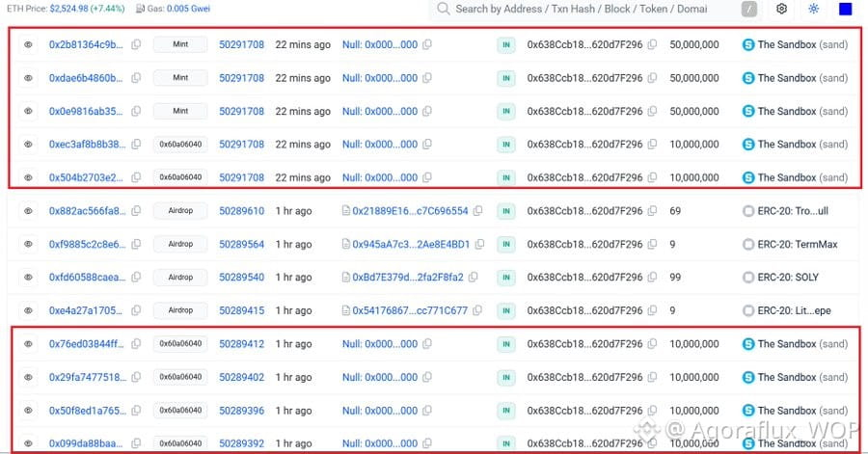Image resolution: width=868 pixels, height=454 pixels.
Task: Select amount 99 in 0xfd60588caea row
Action: tap(675, 277)
